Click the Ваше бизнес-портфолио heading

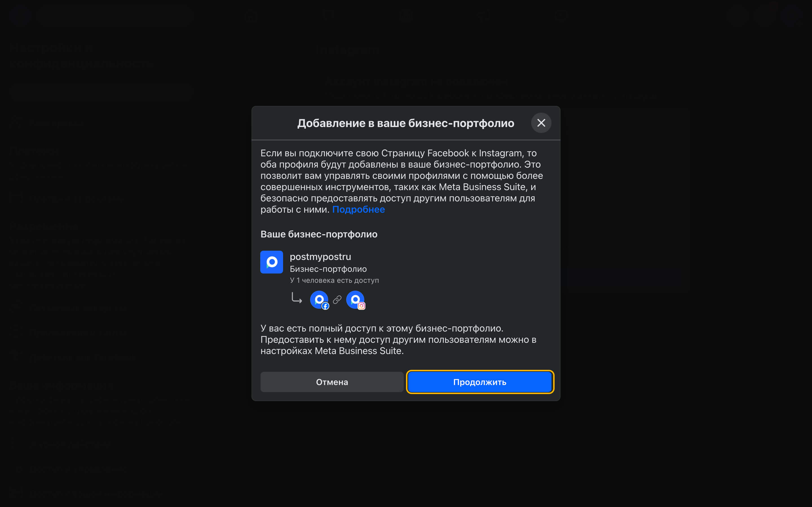[319, 234]
